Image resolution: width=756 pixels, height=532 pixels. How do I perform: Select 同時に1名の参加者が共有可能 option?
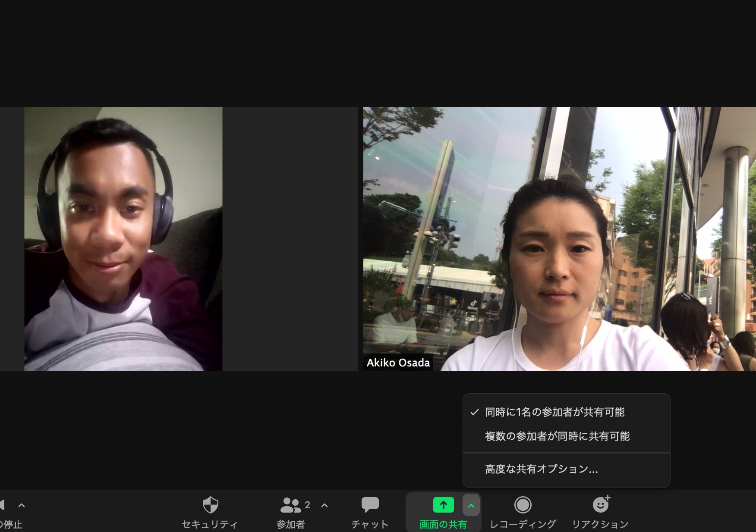click(x=566, y=412)
